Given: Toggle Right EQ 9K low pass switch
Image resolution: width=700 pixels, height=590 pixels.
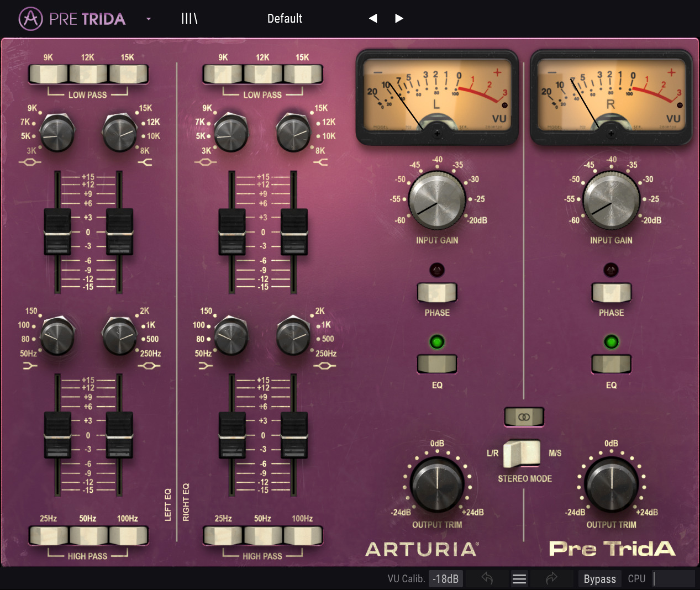Looking at the screenshot, I should tap(223, 74).
